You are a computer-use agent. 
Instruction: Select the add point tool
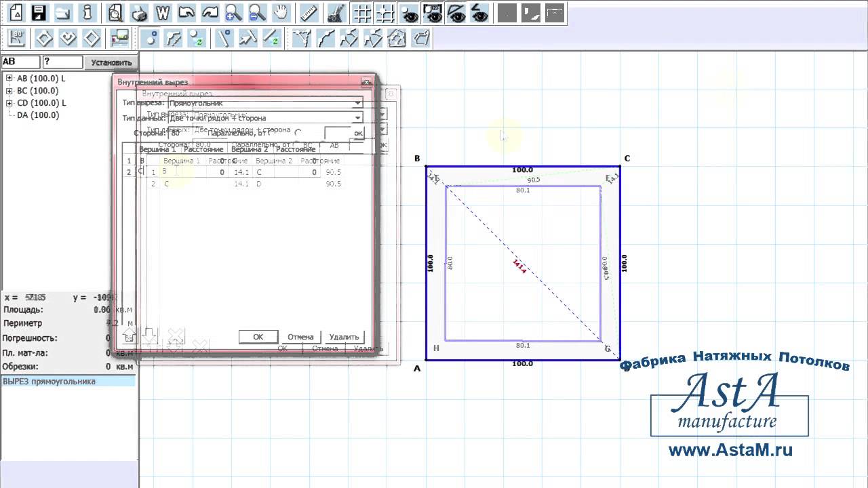click(150, 37)
